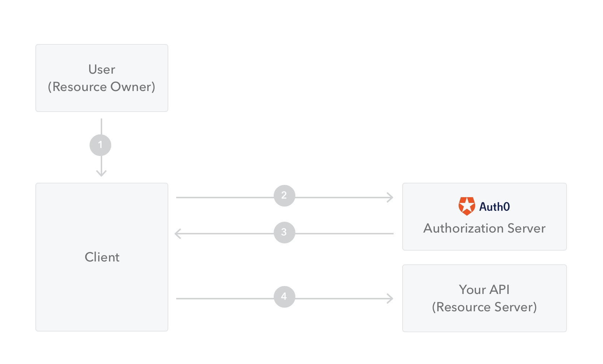Click empty top area of the Client box
Image resolution: width=603 pixels, height=364 pixels.
102,206
